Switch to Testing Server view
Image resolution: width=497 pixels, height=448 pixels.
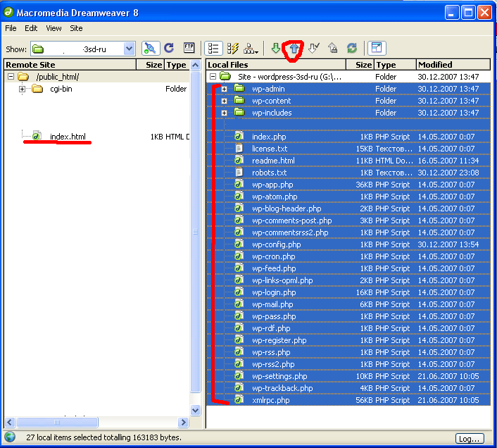click(x=232, y=49)
